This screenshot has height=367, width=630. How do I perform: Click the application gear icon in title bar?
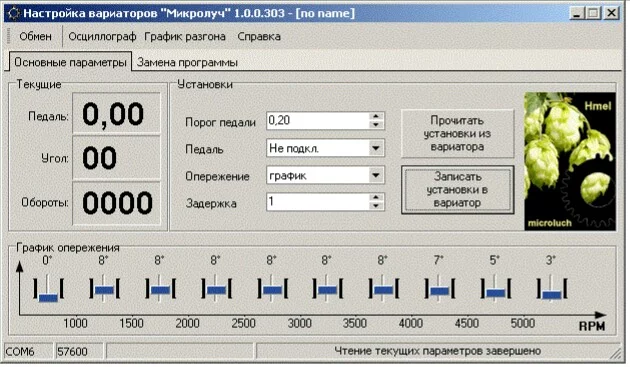(x=14, y=13)
